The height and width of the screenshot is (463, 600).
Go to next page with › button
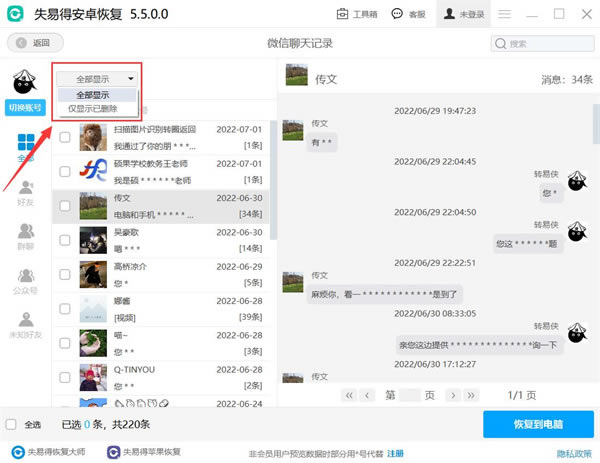coord(453,395)
